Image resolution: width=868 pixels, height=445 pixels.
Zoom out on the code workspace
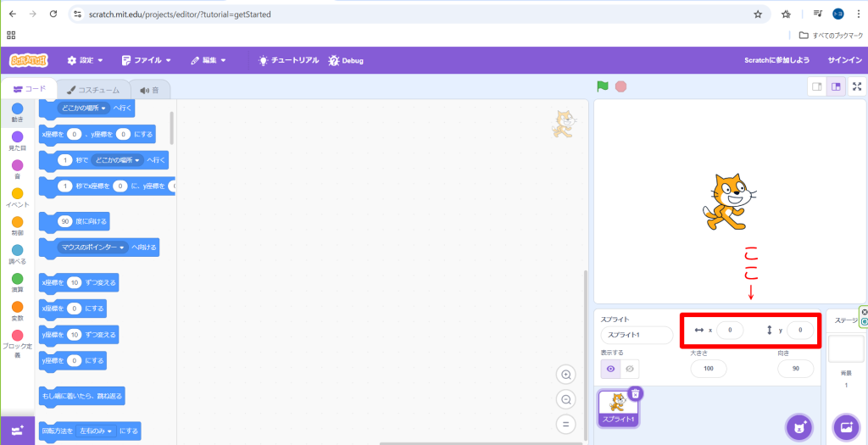pos(565,399)
